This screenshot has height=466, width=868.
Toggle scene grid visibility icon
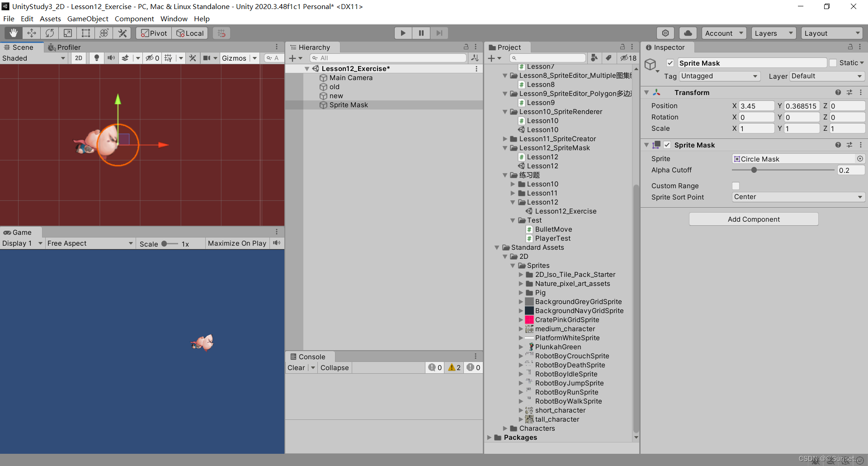click(168, 58)
